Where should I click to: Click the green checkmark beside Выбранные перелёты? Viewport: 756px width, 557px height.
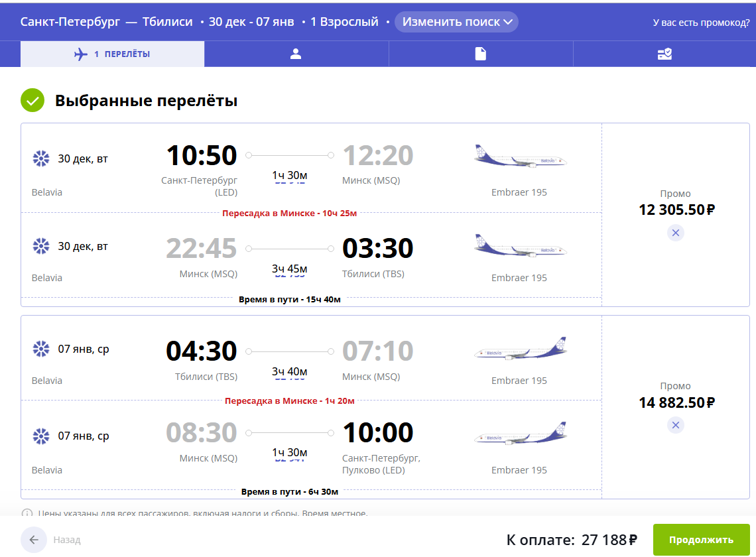(x=32, y=100)
